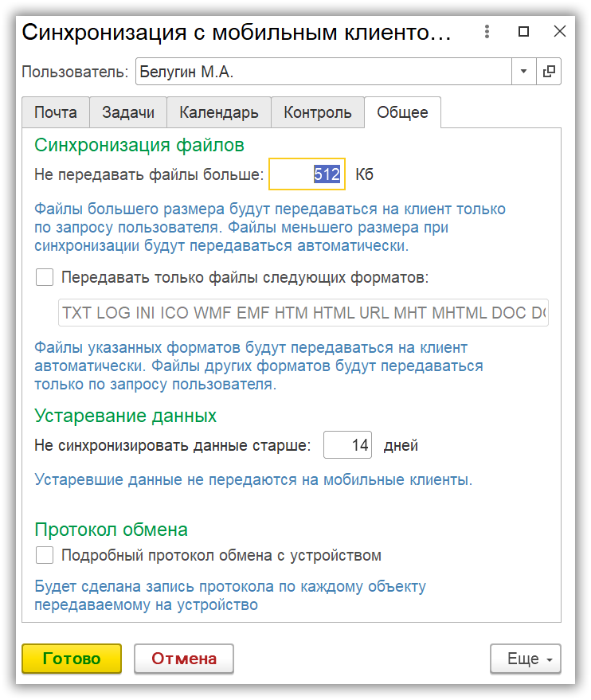Switch to the Почта tab
Screen dimensions: 591x700
coord(56,112)
